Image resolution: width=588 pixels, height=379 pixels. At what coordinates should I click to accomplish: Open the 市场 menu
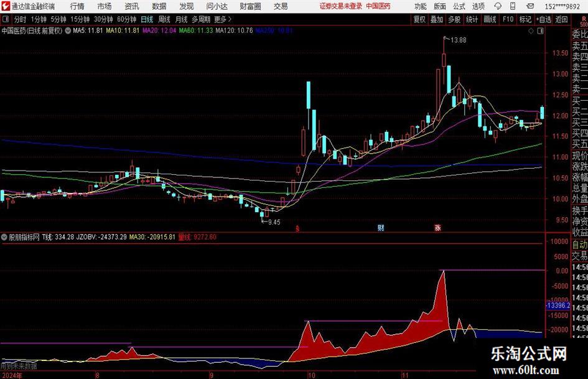[x=105, y=6]
